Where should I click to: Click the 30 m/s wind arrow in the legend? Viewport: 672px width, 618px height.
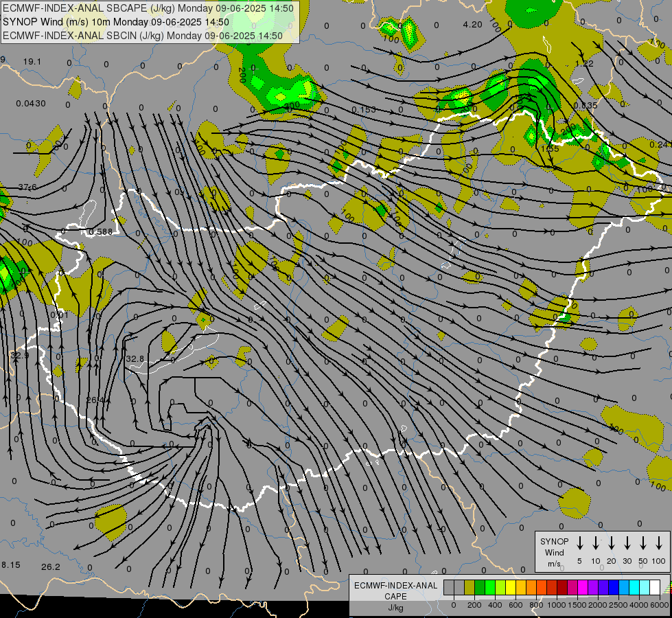[627, 543]
